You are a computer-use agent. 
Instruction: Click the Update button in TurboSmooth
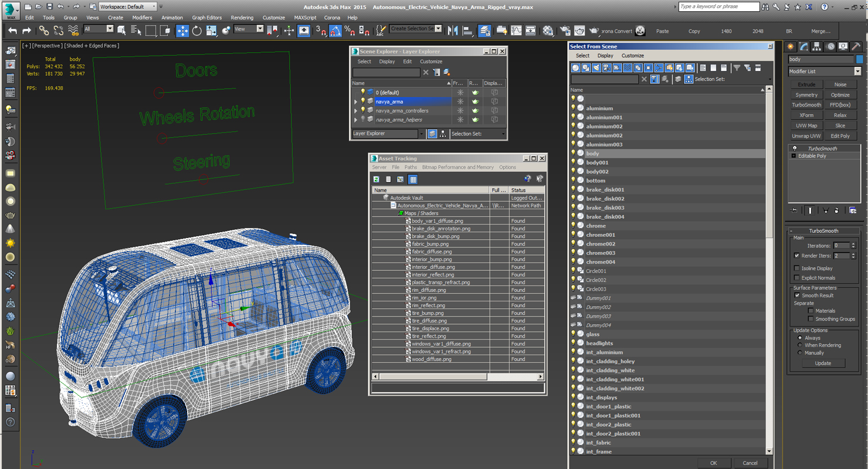pos(823,363)
